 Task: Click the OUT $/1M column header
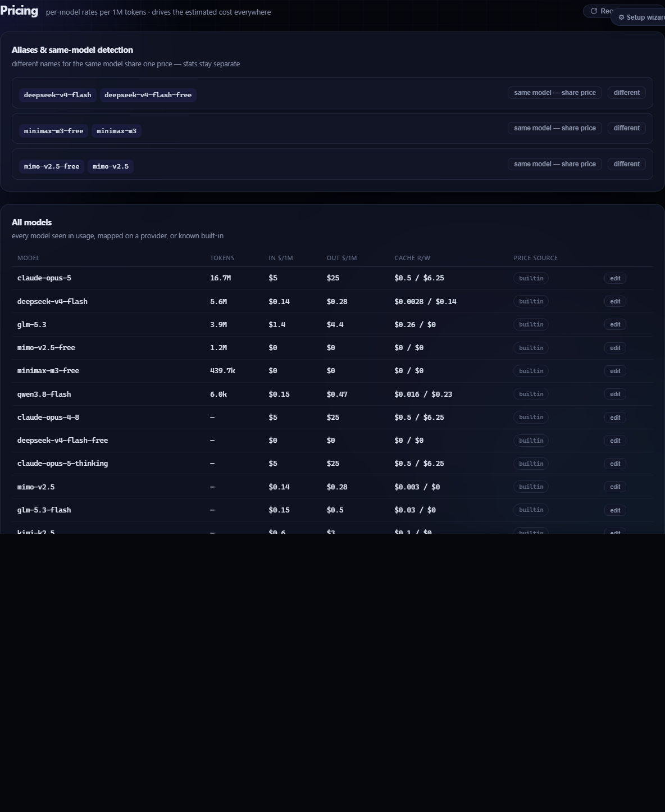coord(341,258)
